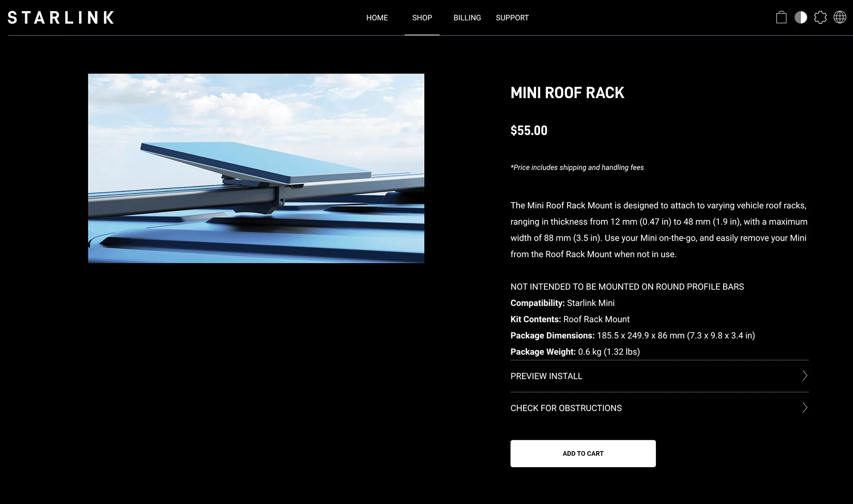Screen dimensions: 853x504
Task: Open account settings gear icon
Action: pyautogui.click(x=820, y=18)
